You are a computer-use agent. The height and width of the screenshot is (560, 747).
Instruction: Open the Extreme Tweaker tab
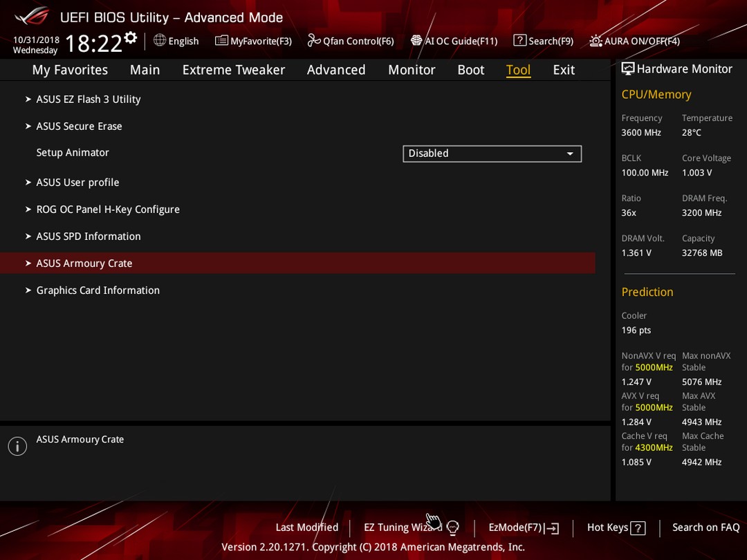234,70
